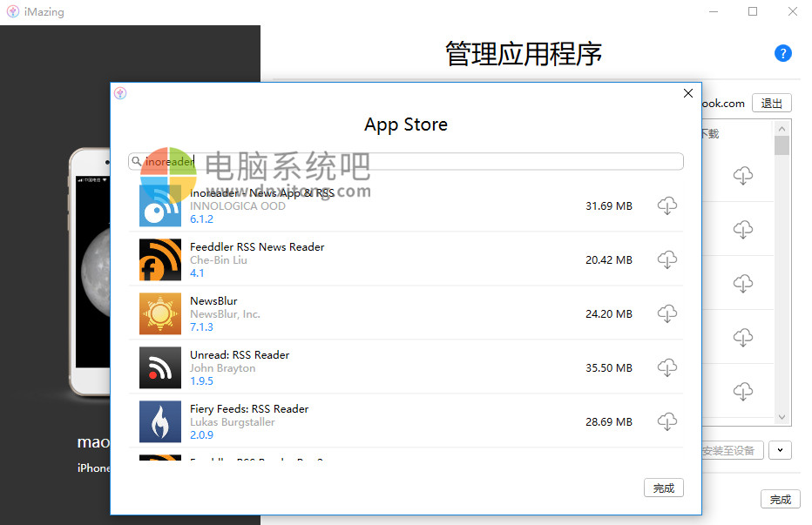812x525 pixels.
Task: Close the App Store dialog
Action: [687, 93]
